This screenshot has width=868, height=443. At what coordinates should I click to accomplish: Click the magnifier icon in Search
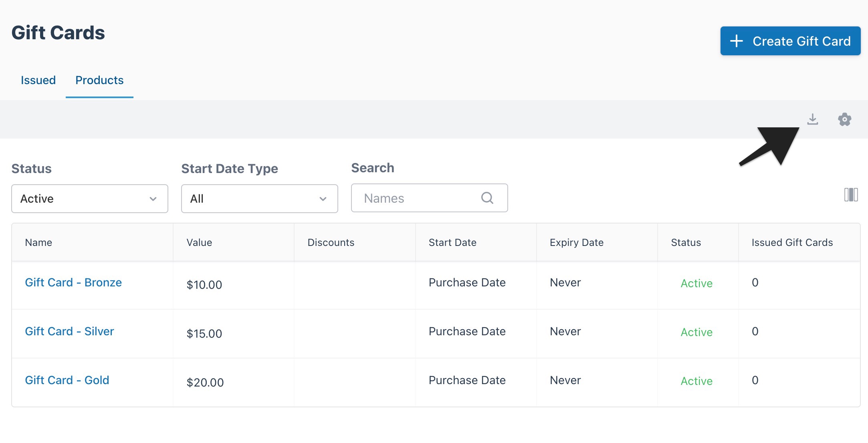pyautogui.click(x=487, y=198)
